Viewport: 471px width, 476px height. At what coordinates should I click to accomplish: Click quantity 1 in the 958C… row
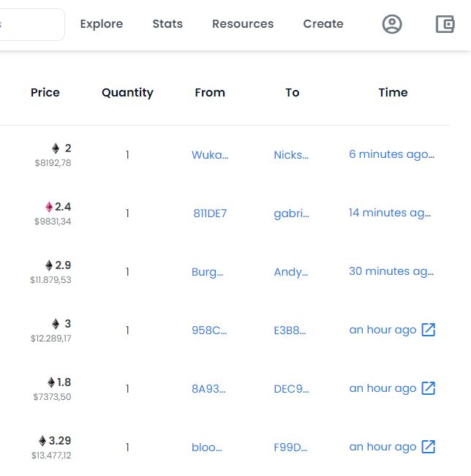tap(127, 330)
